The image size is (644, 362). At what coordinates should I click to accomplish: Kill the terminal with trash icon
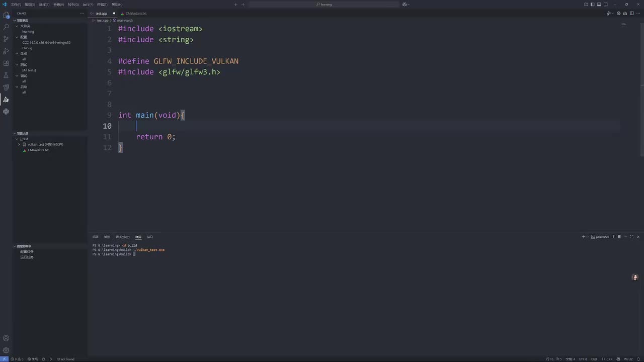click(x=619, y=237)
